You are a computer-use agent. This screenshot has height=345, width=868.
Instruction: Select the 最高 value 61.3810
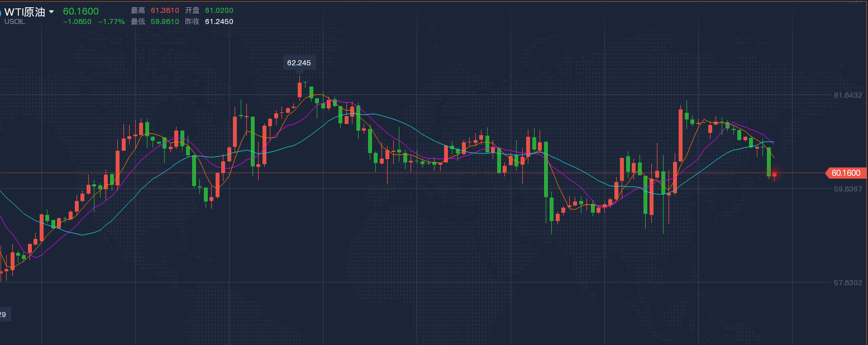click(x=164, y=11)
